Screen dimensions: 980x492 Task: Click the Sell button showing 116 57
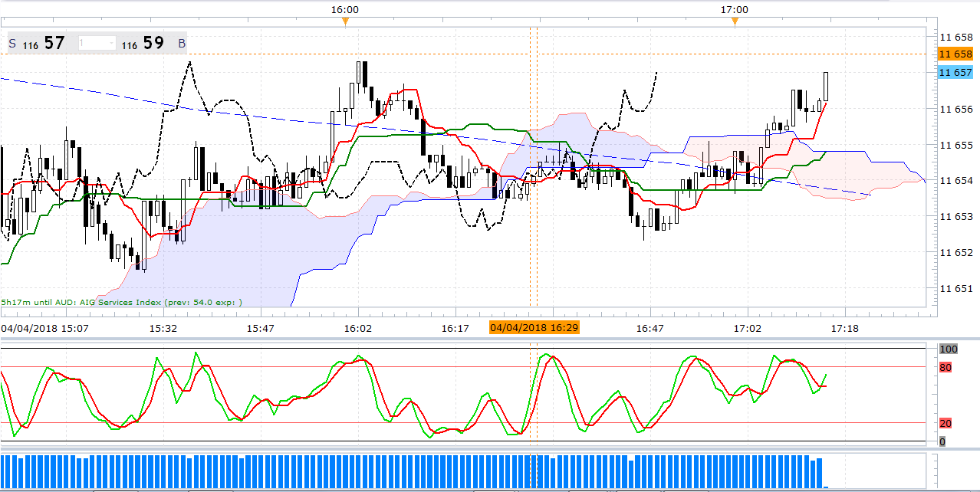point(37,44)
